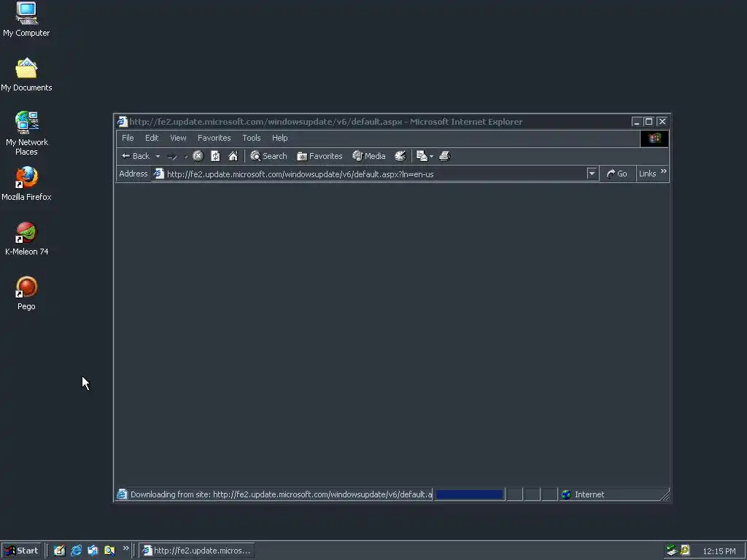Click the page icon in Address bar
The height and width of the screenshot is (560, 747).
(158, 174)
